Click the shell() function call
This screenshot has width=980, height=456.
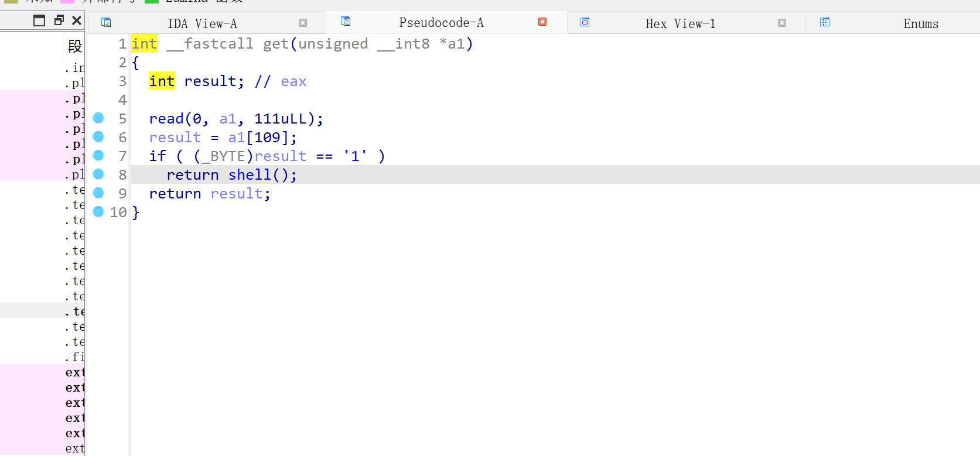(250, 175)
